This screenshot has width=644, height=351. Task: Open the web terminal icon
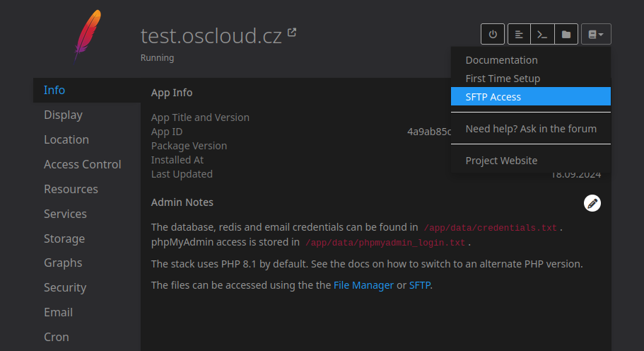coord(542,34)
